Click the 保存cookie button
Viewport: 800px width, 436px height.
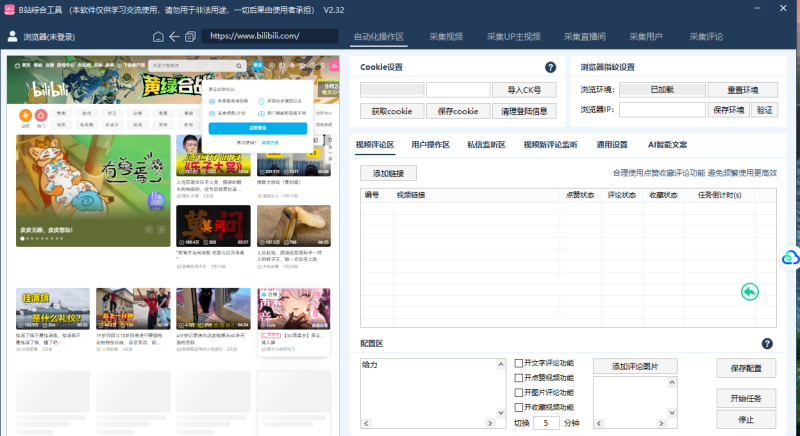coord(458,111)
